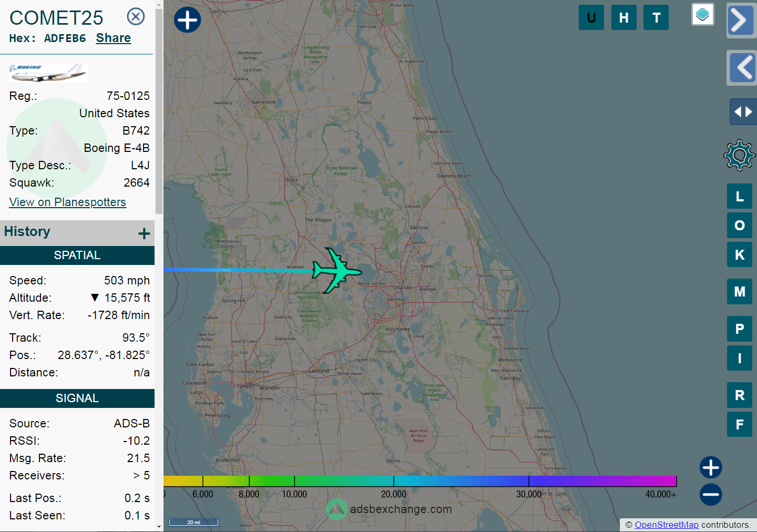Click the speed value 503 mph
Image resolution: width=757 pixels, height=532 pixels.
tap(127, 280)
